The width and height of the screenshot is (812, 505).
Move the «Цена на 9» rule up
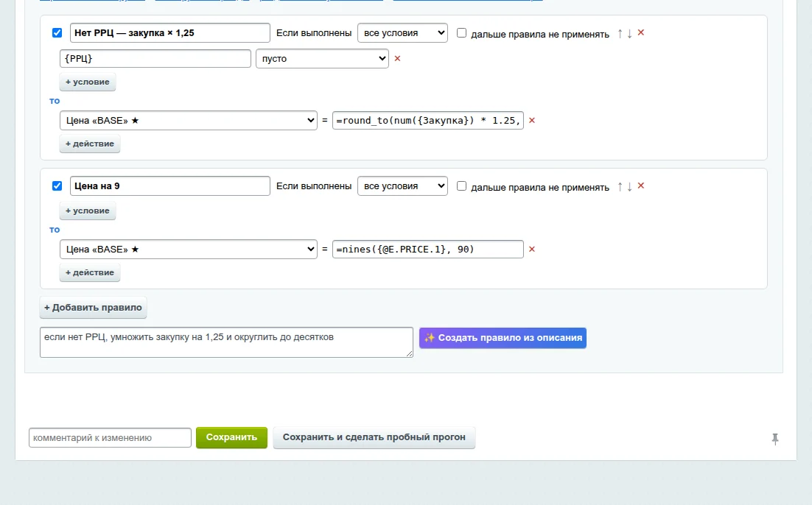(620, 187)
